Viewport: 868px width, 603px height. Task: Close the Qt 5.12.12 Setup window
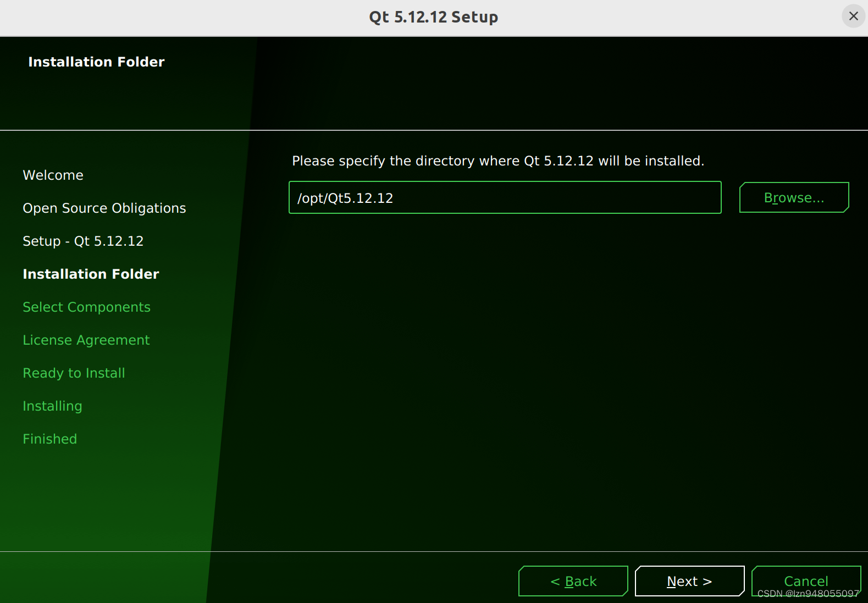point(853,16)
